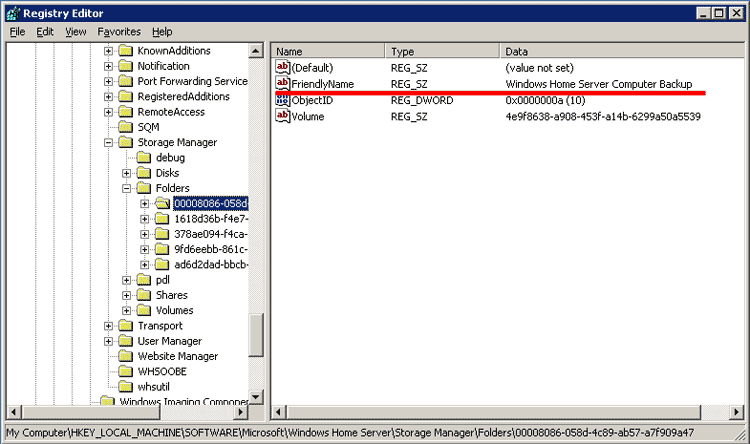Click the SQM folder icon

[x=126, y=127]
